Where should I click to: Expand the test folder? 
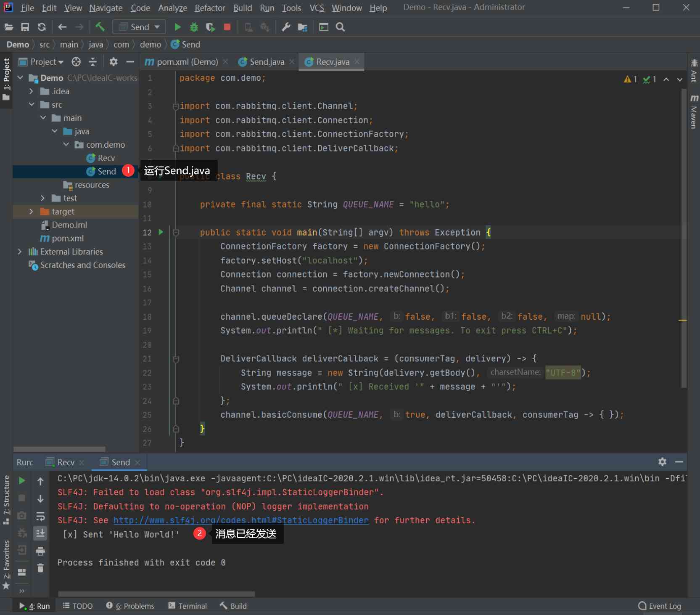[43, 198]
